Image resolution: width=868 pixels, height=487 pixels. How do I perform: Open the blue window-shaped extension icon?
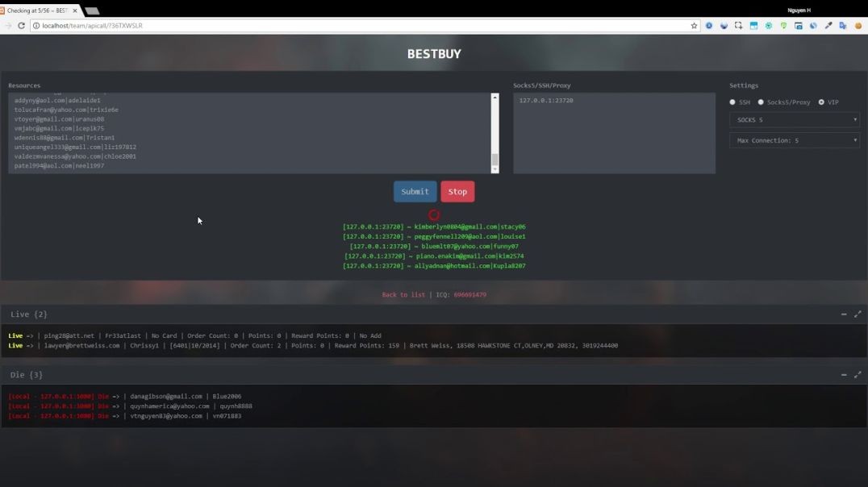coord(753,26)
